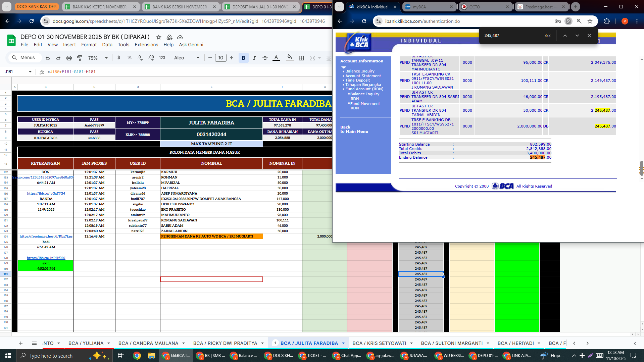Switch to the BCA / SULTONI MARGANTI sheet
This screenshot has width=644, height=362.
(x=452, y=343)
